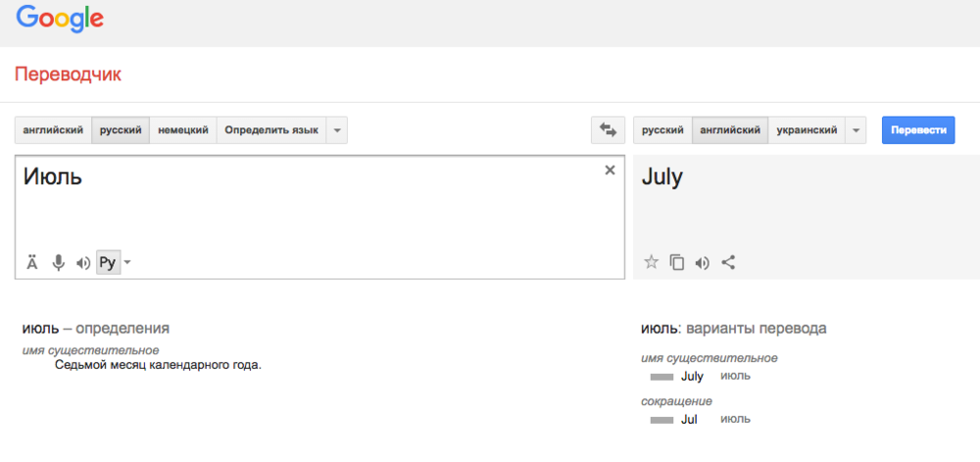Image resolution: width=980 pixels, height=462 pixels.
Task: Copy the translation with the copy icon
Action: (676, 262)
